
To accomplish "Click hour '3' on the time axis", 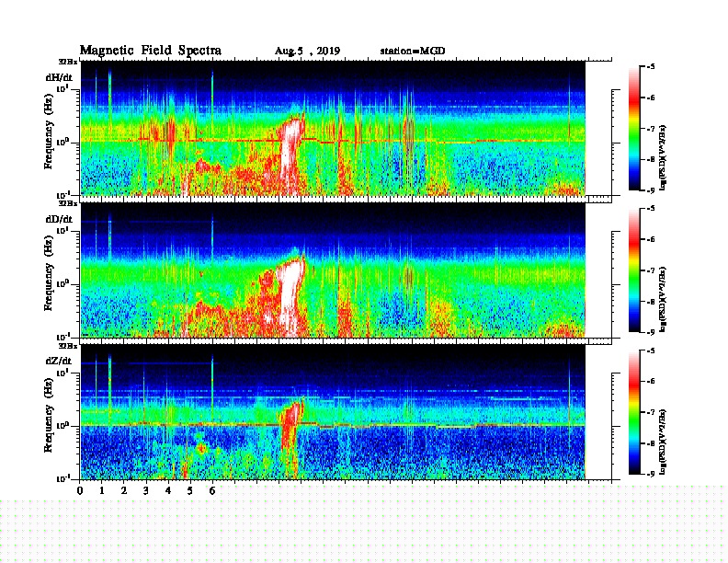I will pos(146,490).
